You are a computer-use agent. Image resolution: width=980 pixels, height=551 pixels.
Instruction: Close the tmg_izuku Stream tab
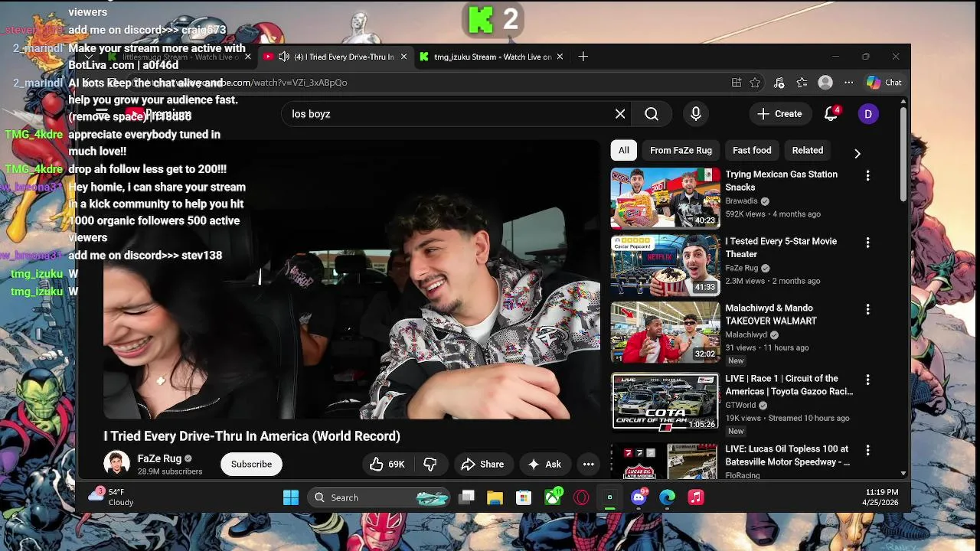point(560,57)
